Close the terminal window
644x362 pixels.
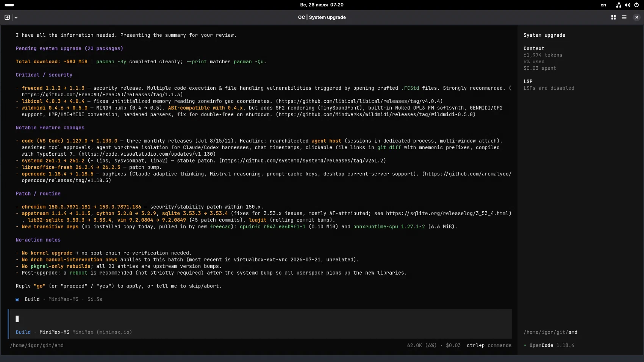click(636, 17)
